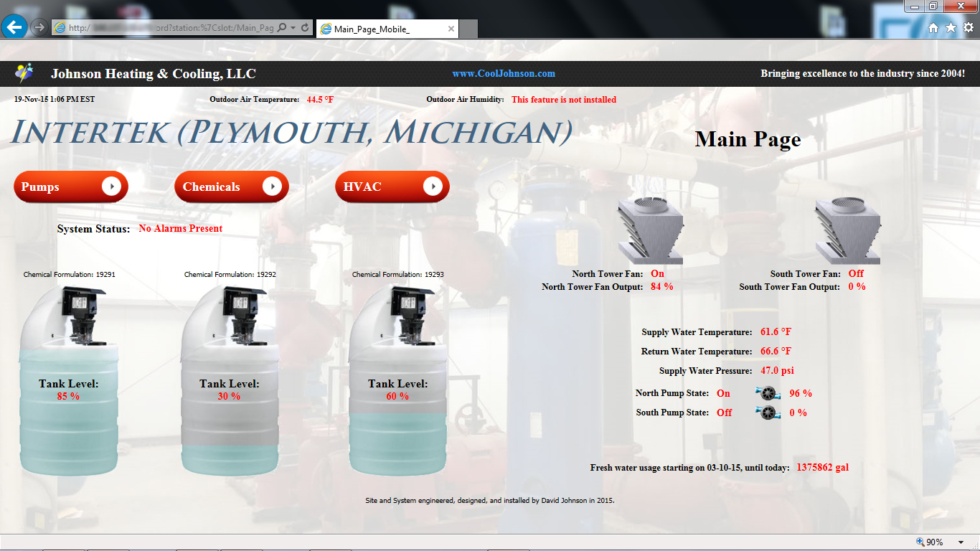This screenshot has height=551, width=980.
Task: Open the Favorites star icon
Action: click(951, 27)
